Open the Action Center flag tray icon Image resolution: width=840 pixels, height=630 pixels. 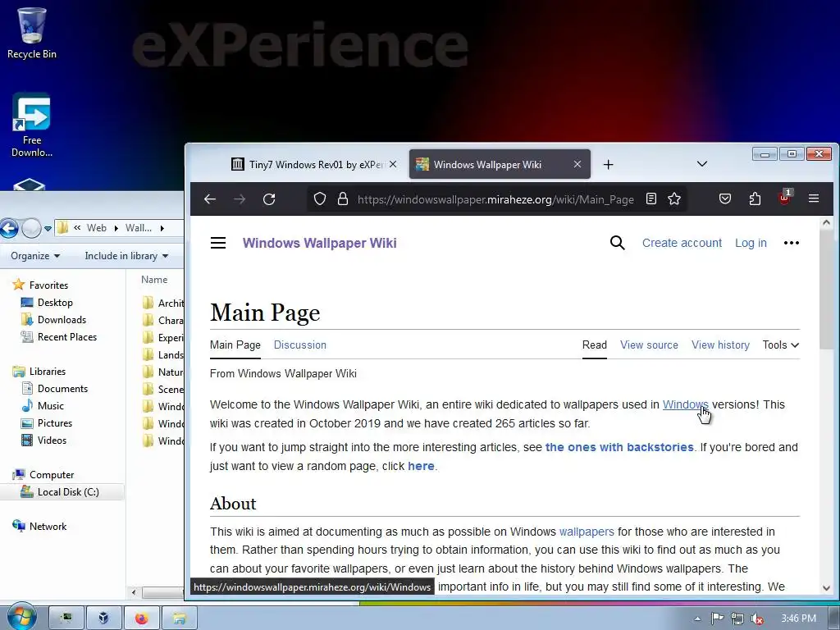coord(717,619)
